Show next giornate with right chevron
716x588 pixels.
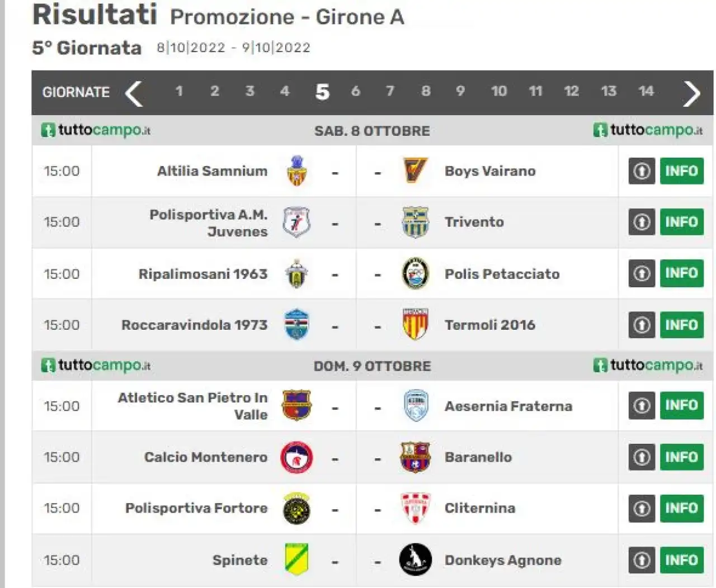point(691,93)
